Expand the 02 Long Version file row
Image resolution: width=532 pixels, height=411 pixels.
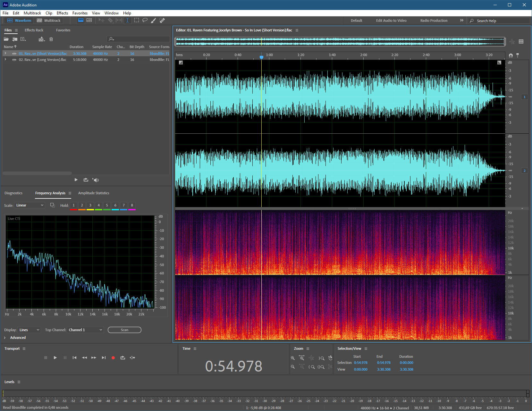coord(5,59)
